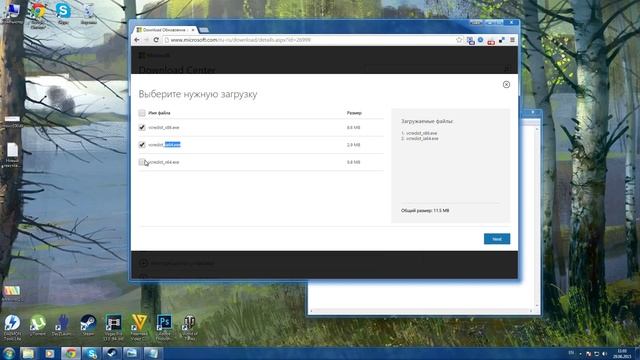The width and height of the screenshot is (640, 360).
Task: Click the colorful striped desktop icon above DAEMON Tools
Action: tap(11, 293)
